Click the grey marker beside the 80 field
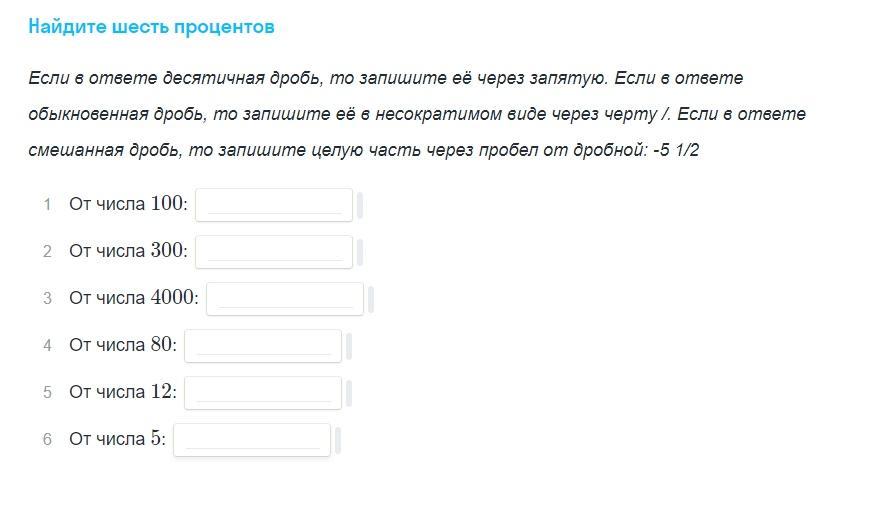Viewport: 877px width, 509px height. (x=349, y=347)
